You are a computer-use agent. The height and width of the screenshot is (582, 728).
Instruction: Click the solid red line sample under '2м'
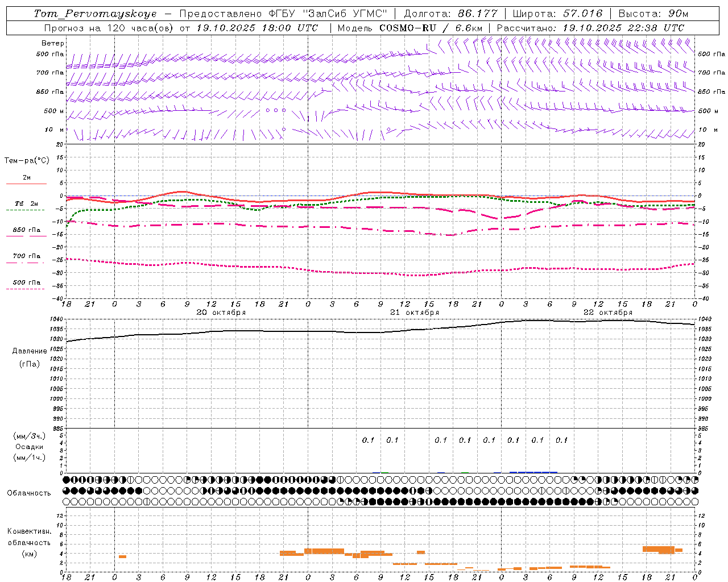pos(26,184)
